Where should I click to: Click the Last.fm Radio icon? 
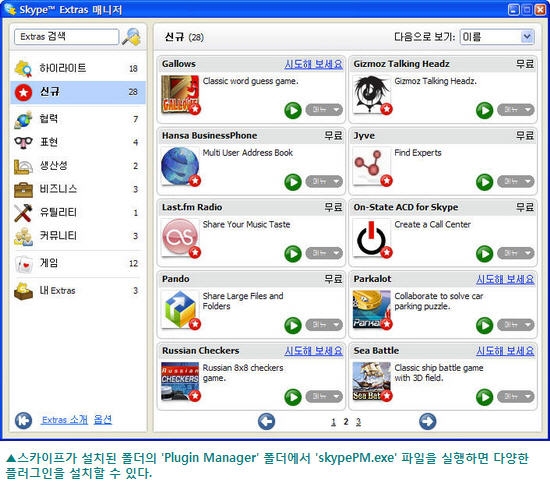(180, 237)
